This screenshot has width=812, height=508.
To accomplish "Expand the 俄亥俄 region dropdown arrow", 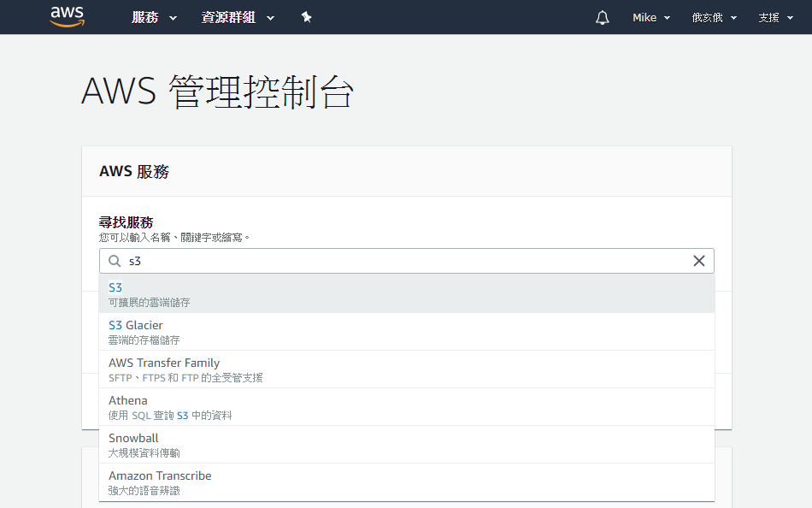I will pos(734,18).
